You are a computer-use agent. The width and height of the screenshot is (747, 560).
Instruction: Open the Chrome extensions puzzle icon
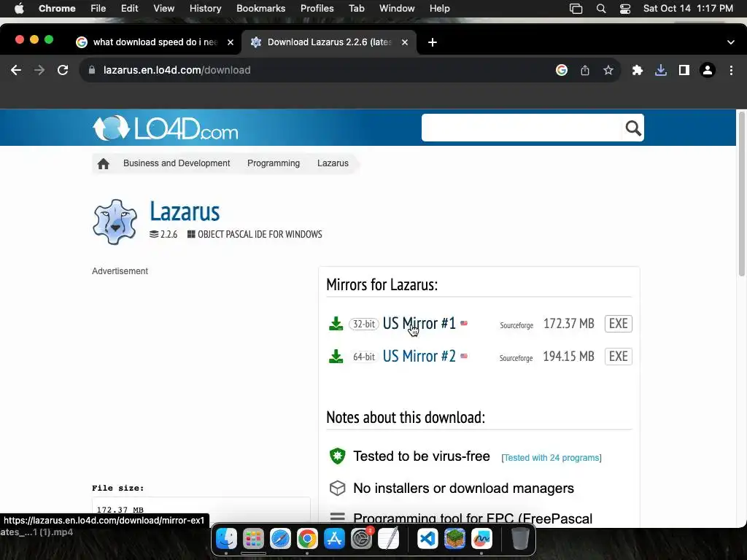(637, 70)
